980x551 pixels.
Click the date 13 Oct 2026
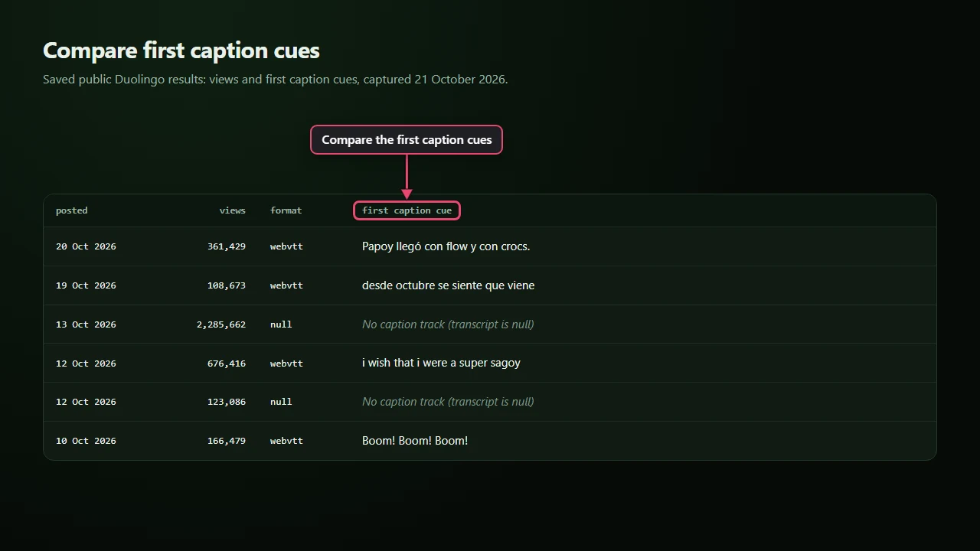pyautogui.click(x=86, y=324)
